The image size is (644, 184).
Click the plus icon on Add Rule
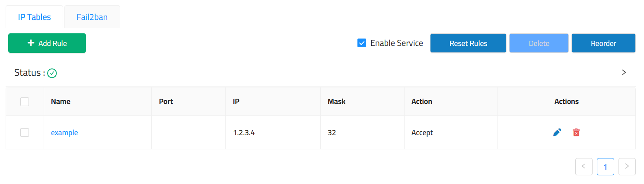tap(31, 43)
